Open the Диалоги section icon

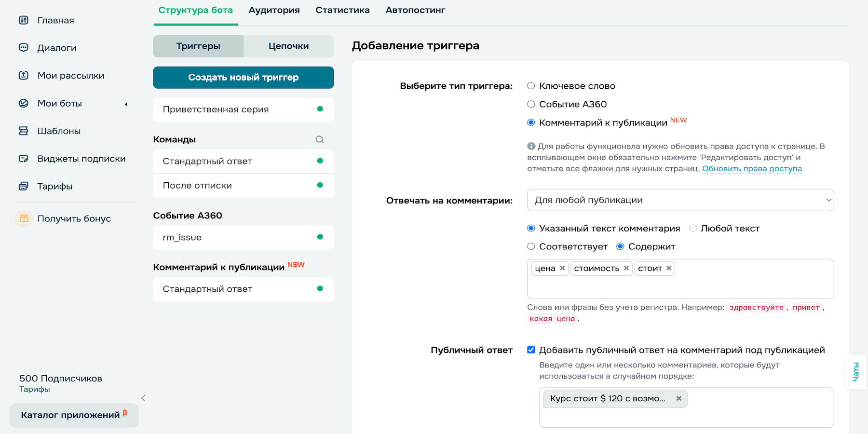tap(24, 48)
